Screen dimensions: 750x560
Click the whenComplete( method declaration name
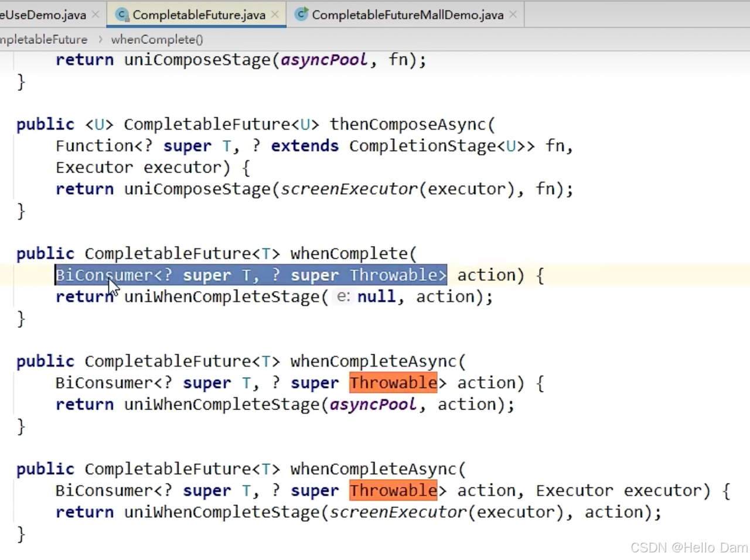point(353,254)
